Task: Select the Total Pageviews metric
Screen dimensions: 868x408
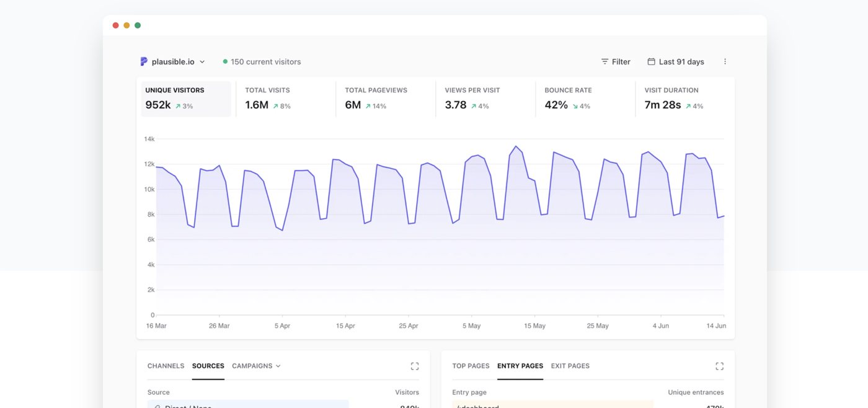Action: tap(386, 99)
